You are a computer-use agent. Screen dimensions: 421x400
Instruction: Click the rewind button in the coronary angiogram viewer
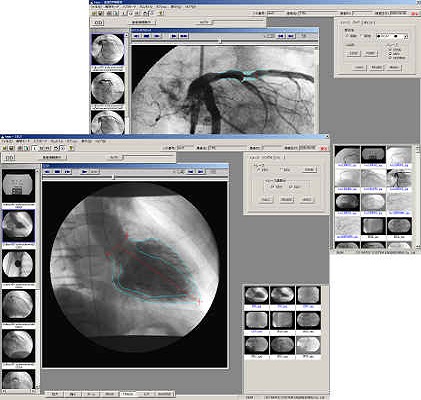137,36
